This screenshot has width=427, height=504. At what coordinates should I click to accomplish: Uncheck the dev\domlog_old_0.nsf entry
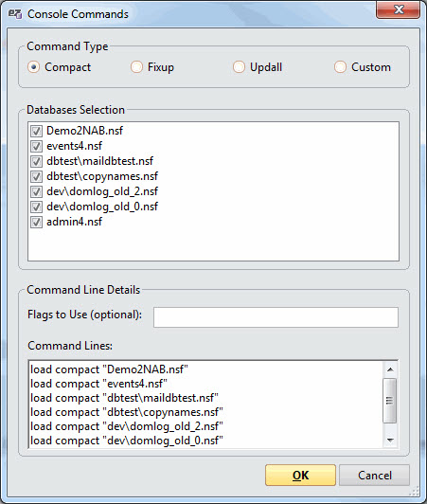(x=36, y=207)
